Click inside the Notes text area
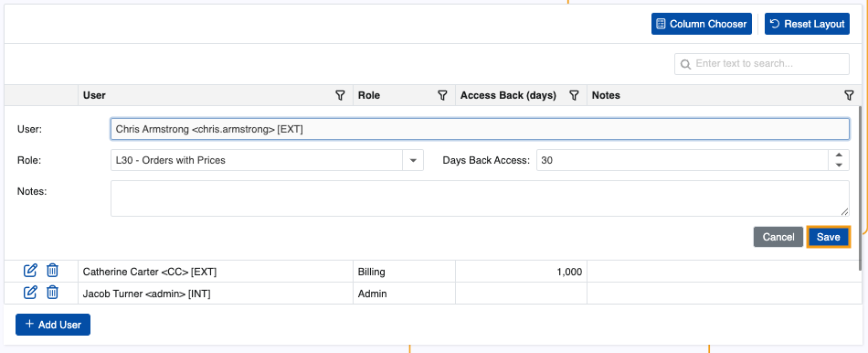This screenshot has height=353, width=868. (480, 198)
